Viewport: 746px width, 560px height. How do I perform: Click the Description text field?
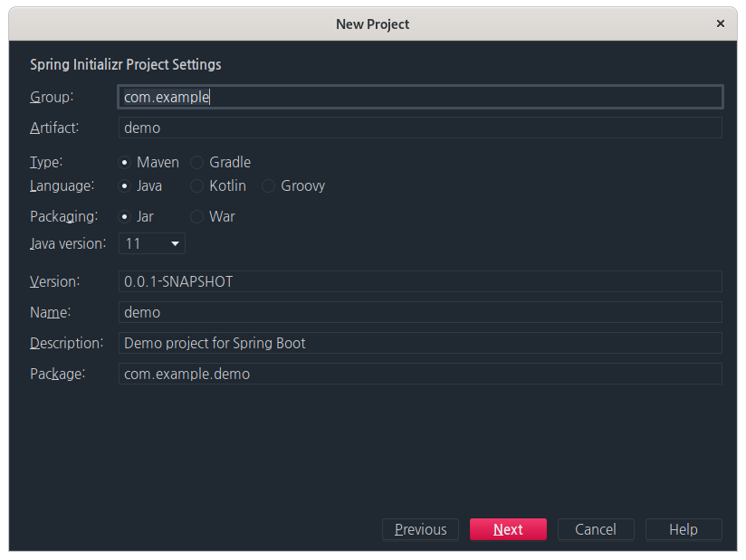point(420,343)
